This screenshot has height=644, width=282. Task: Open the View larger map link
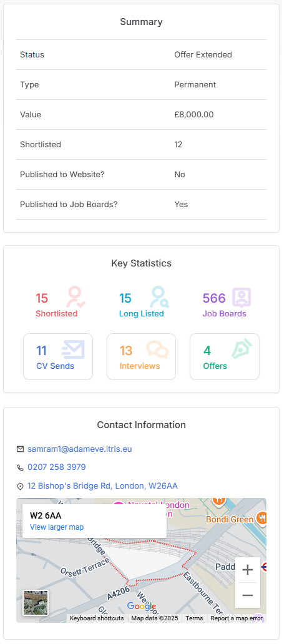point(57,527)
